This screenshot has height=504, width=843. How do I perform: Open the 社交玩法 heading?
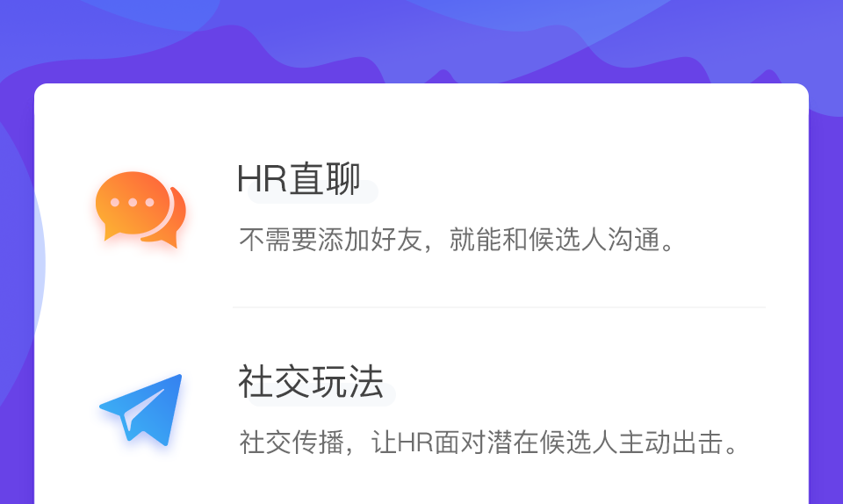point(311,381)
